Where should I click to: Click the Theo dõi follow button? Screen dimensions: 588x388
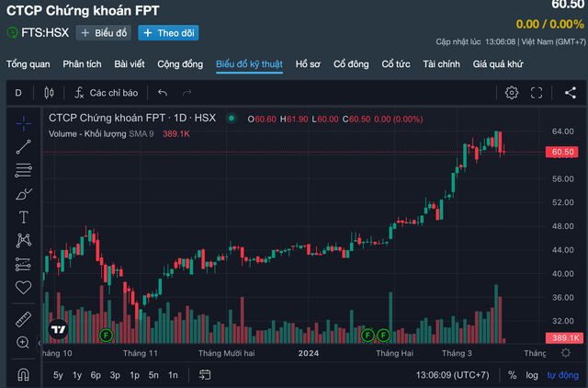pos(168,33)
